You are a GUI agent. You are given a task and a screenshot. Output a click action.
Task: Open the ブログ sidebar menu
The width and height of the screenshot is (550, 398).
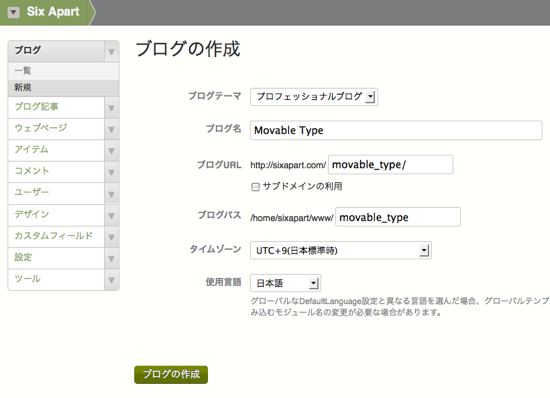tap(56, 51)
